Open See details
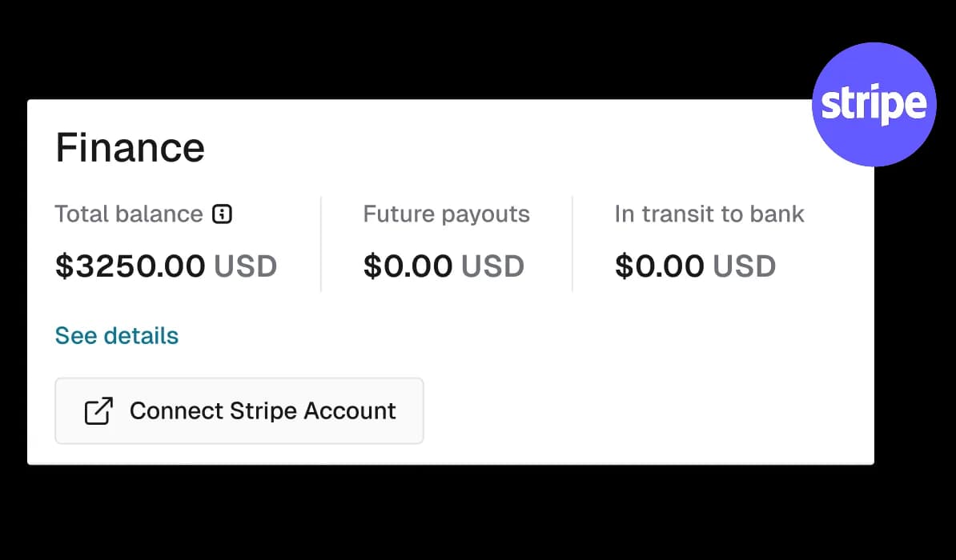The width and height of the screenshot is (956, 560). (x=116, y=335)
